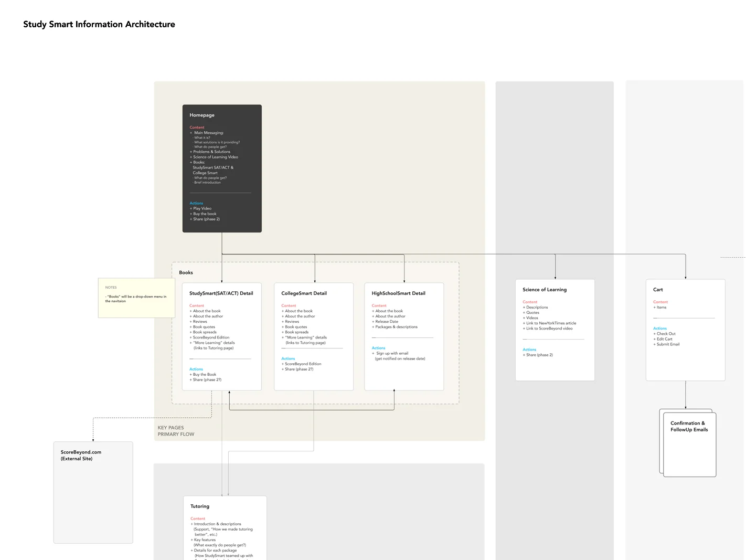746x560 pixels.
Task: Click 'Descriptions' in Science of Learning card
Action: point(537,308)
